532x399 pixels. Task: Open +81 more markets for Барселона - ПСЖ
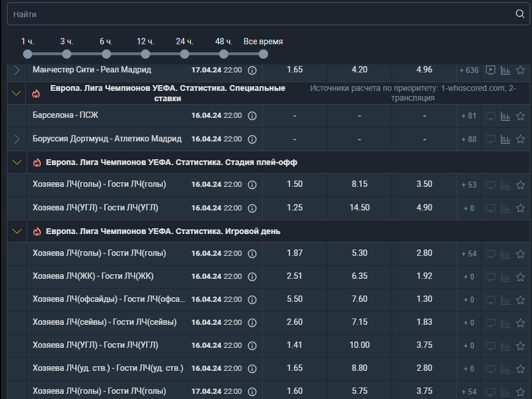tap(469, 116)
